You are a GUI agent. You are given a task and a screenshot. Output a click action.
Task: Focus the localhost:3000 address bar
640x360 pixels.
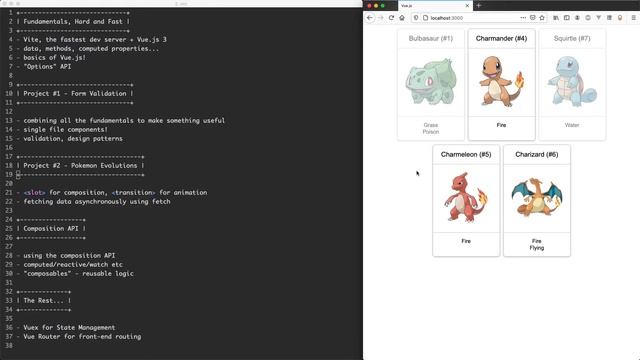[x=473, y=18]
